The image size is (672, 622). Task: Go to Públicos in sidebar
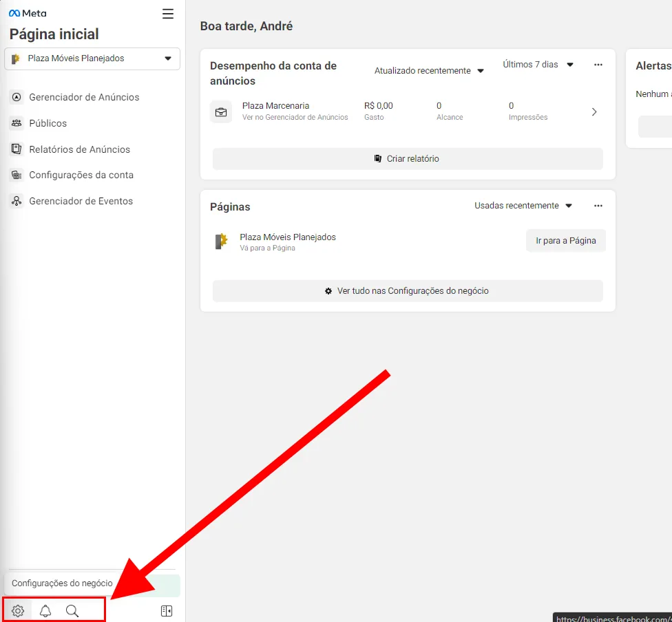pos(48,123)
